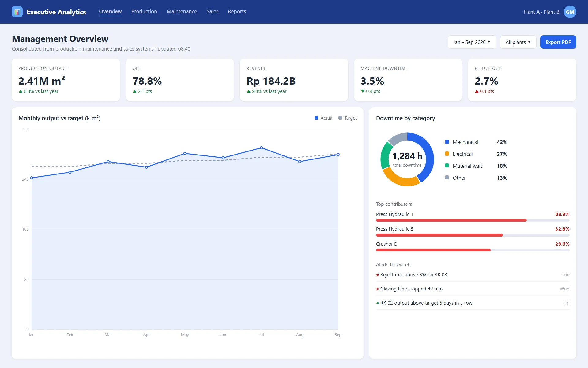Viewport: 588px width, 368px height.
Task: Click the Monthly output vs target chart title
Action: tap(59, 118)
